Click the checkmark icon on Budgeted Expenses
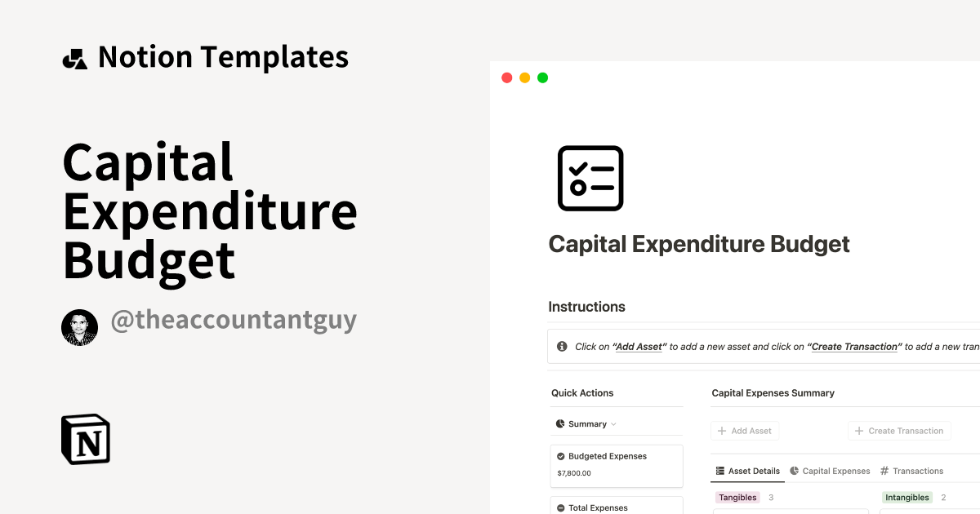980x514 pixels. tap(561, 456)
